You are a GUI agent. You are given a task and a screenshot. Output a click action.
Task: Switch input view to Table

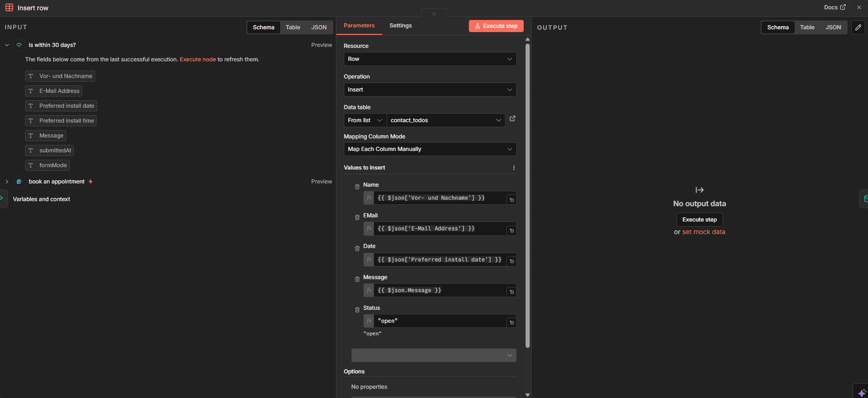pos(293,27)
